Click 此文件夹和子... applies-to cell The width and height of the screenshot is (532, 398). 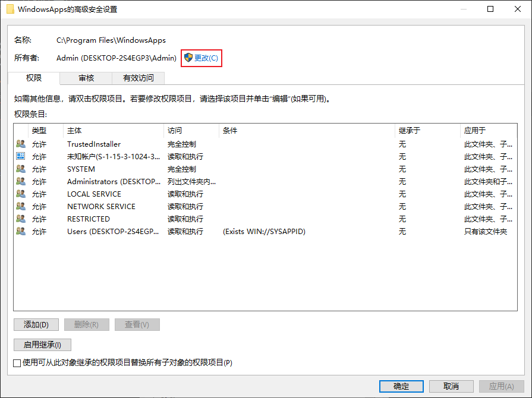tap(488, 182)
